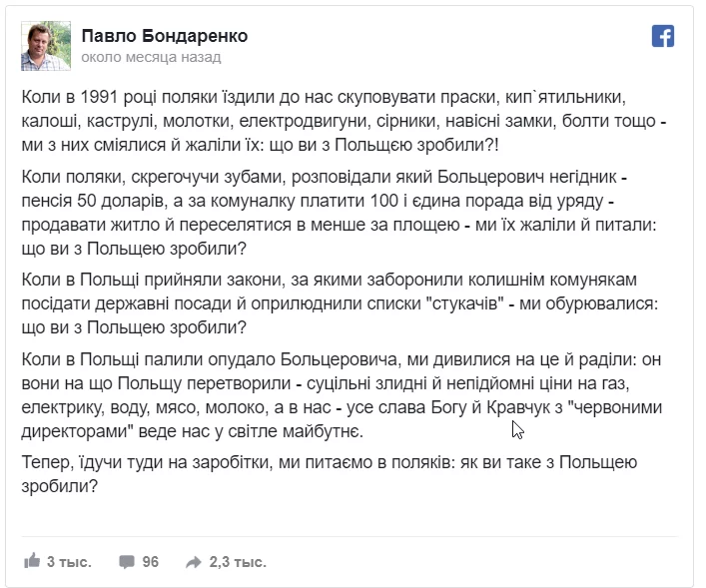Click the thumbs-up like icon
The width and height of the screenshot is (706, 588).
(x=31, y=562)
